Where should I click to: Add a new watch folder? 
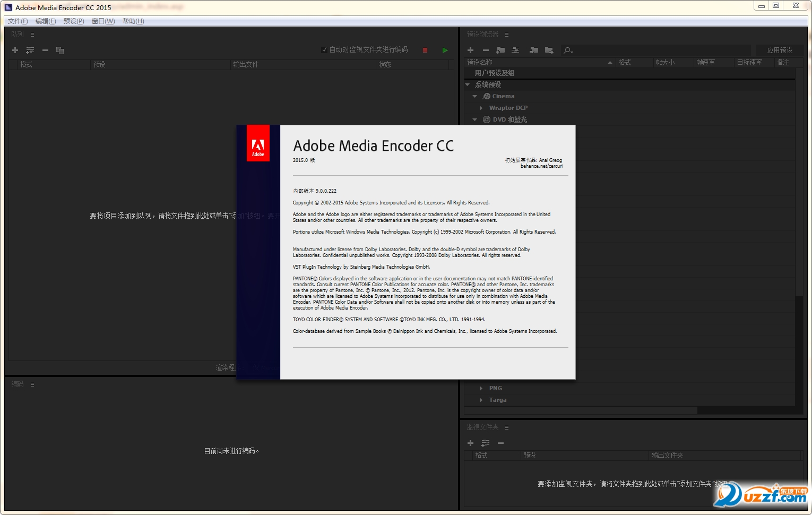(x=470, y=443)
